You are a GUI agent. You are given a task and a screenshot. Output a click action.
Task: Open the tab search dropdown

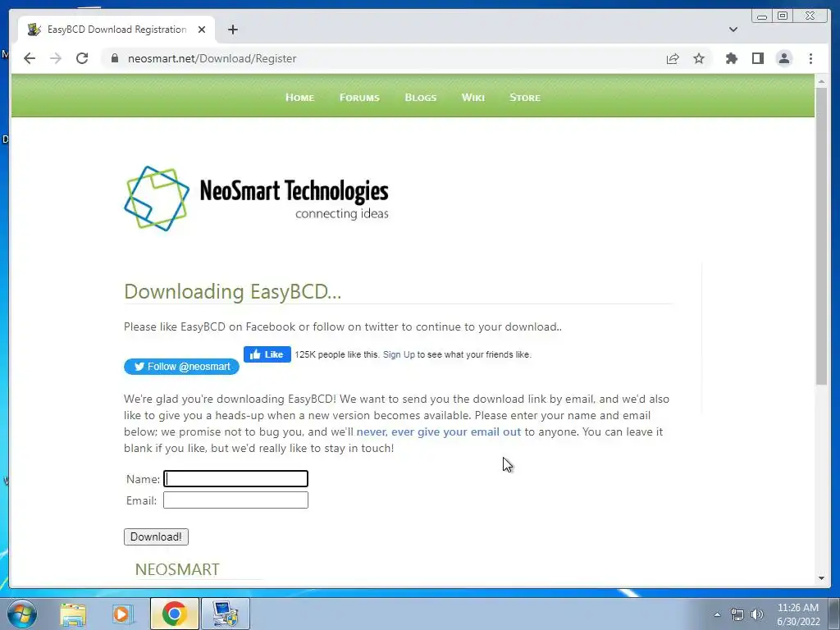733,30
